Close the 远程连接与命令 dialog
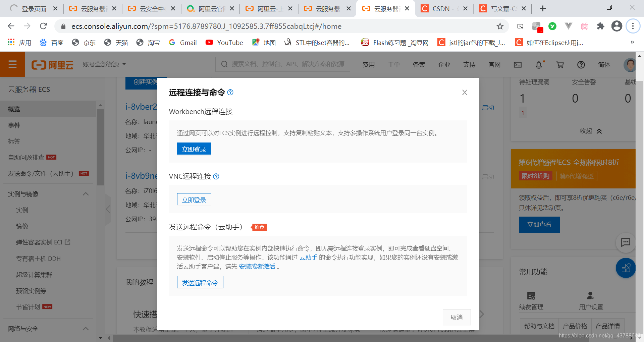The height and width of the screenshot is (342, 644). pyautogui.click(x=465, y=92)
